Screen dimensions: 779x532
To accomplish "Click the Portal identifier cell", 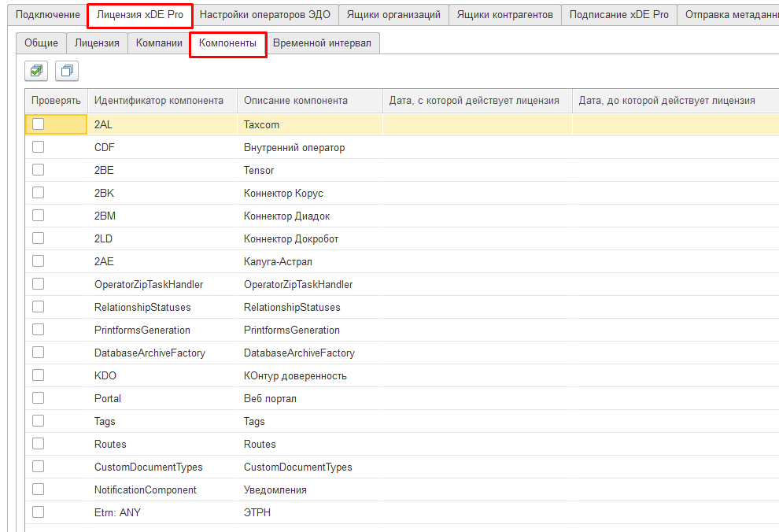I will pos(162,399).
